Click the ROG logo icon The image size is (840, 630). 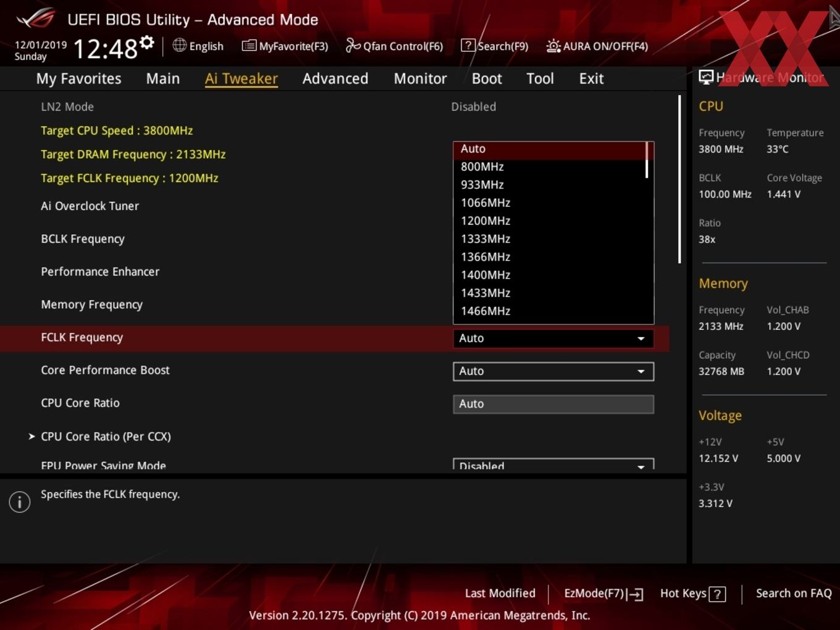click(x=36, y=19)
